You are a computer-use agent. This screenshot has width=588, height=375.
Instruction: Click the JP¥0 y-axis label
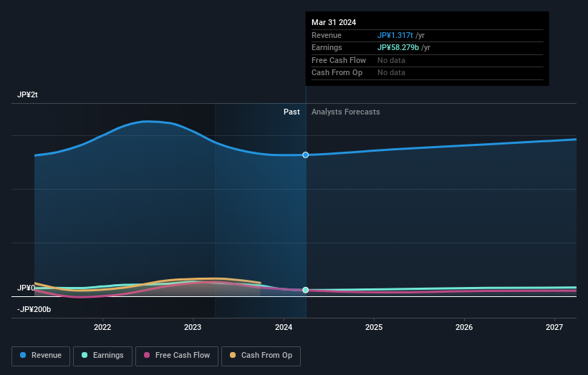[26, 288]
